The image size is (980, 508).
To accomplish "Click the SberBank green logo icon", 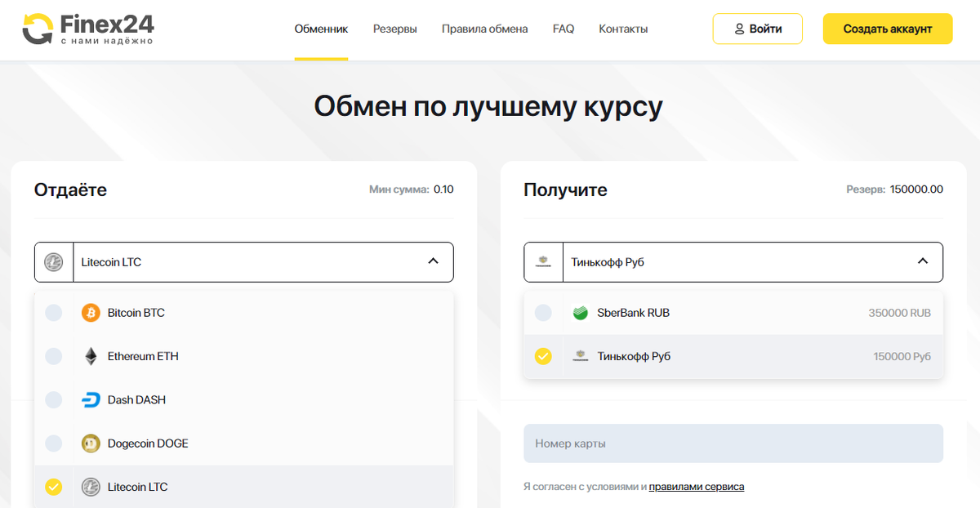I will [581, 313].
